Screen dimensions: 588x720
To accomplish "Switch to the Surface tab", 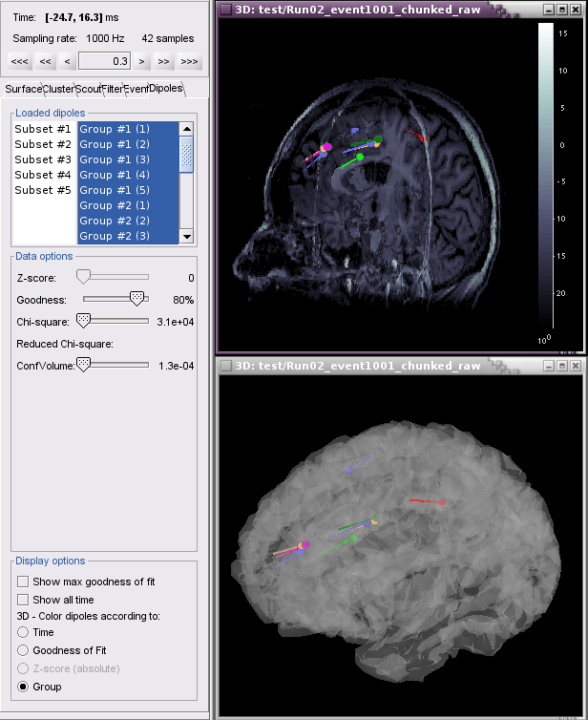I will (23, 89).
